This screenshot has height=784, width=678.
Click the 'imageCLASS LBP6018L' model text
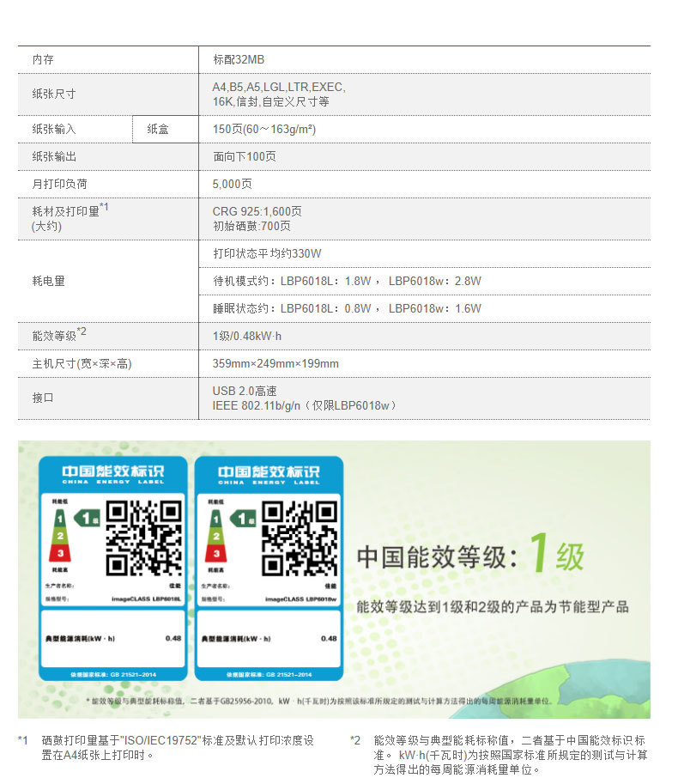pos(147,599)
